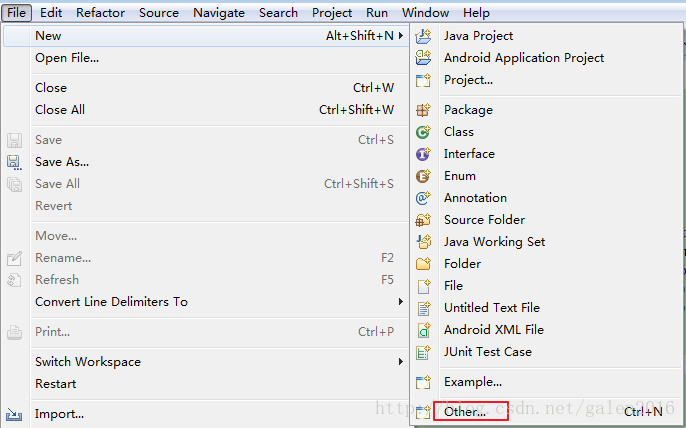
Task: Click the Android XML File icon
Action: tap(423, 330)
